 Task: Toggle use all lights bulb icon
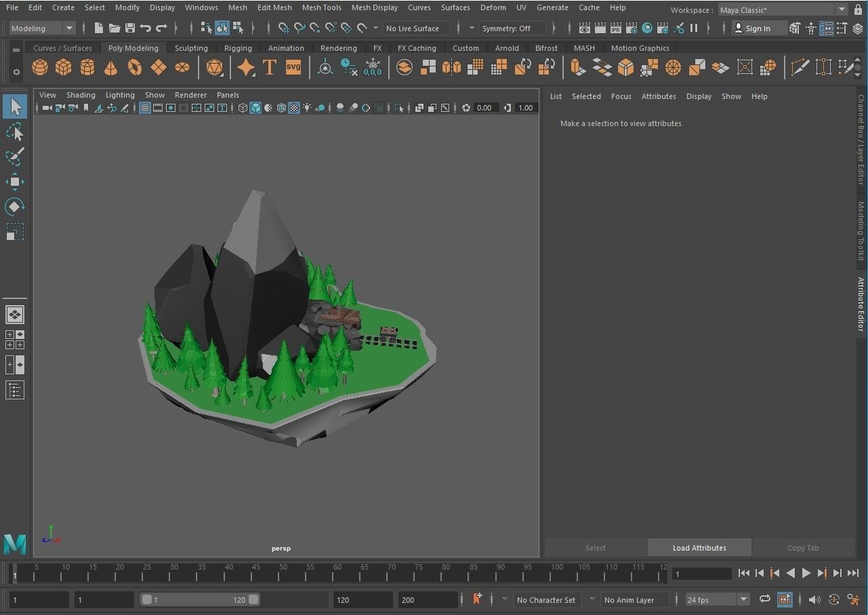(x=307, y=108)
